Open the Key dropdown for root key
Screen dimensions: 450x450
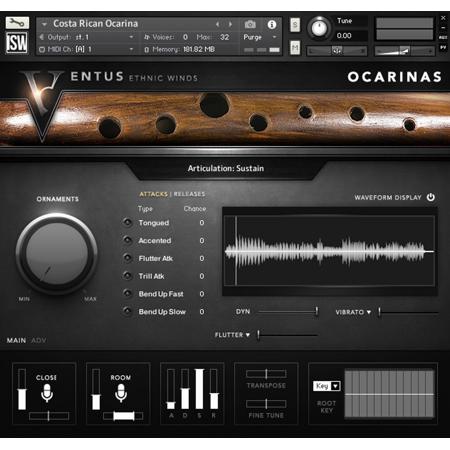coord(326,386)
